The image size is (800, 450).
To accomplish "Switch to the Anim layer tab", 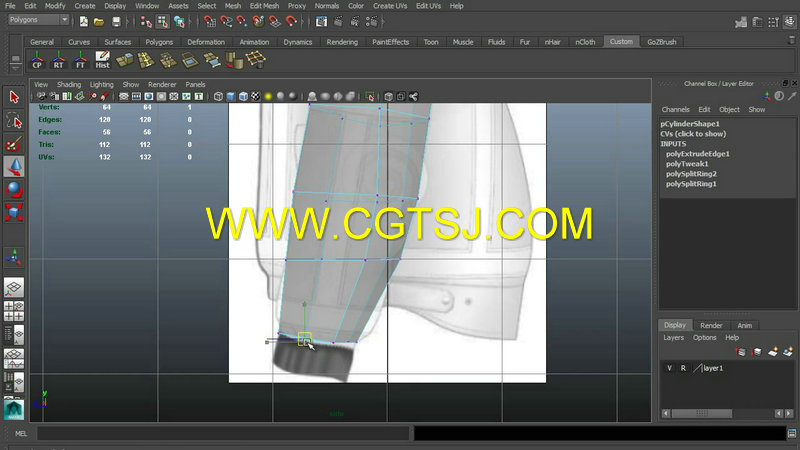I will coord(744,326).
